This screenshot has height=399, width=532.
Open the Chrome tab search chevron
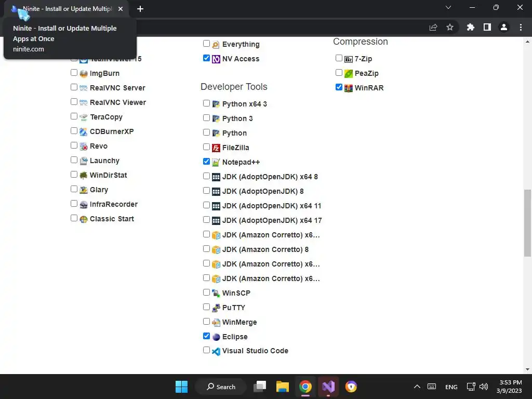click(x=448, y=7)
